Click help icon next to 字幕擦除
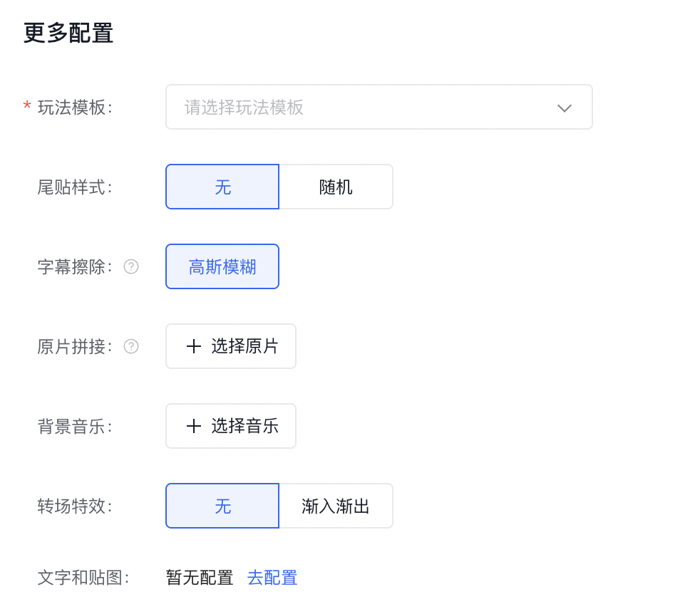700x614 pixels. [x=131, y=267]
